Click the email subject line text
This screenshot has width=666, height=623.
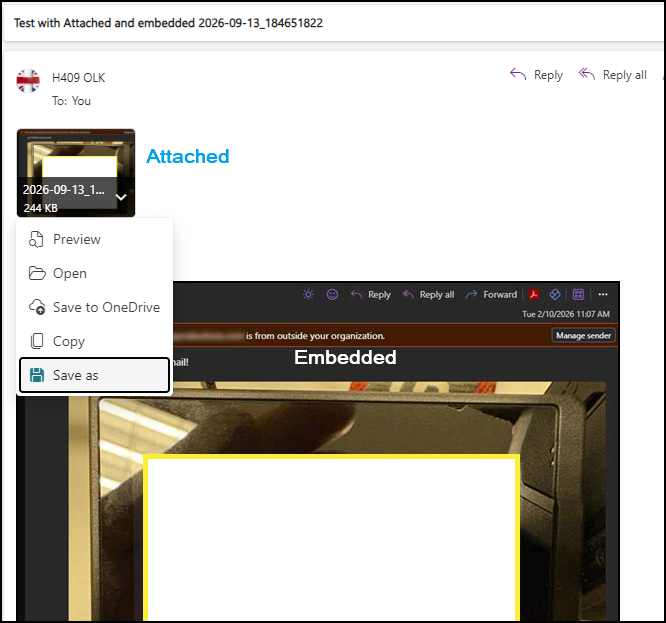click(x=168, y=23)
